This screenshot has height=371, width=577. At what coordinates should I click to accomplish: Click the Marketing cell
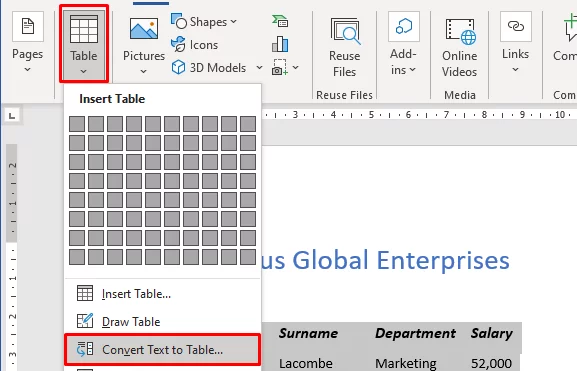tap(406, 363)
